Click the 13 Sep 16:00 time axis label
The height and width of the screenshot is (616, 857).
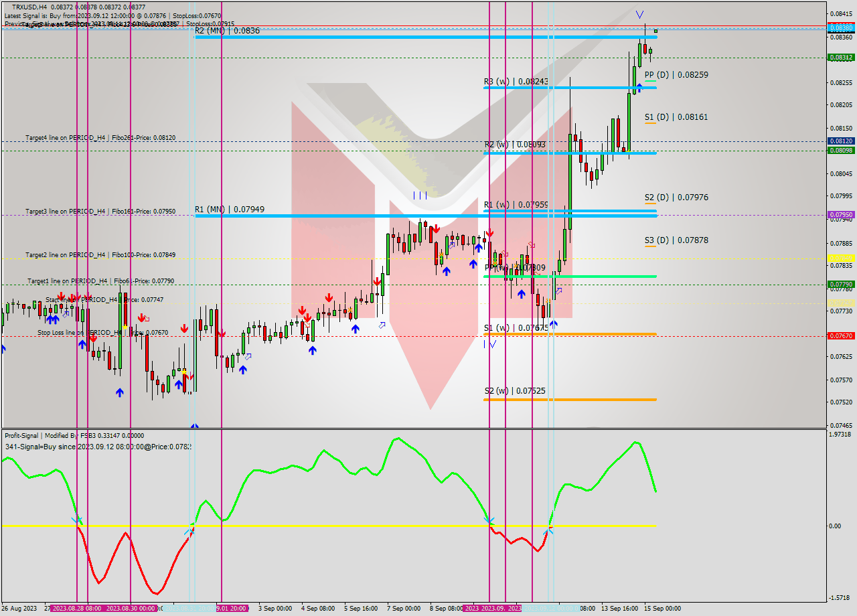pos(619,609)
